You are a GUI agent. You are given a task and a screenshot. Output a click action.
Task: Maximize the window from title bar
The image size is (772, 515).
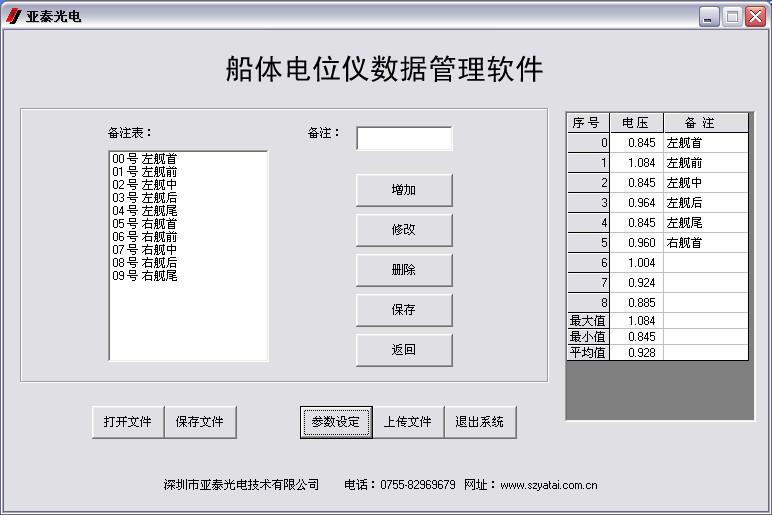pos(732,16)
